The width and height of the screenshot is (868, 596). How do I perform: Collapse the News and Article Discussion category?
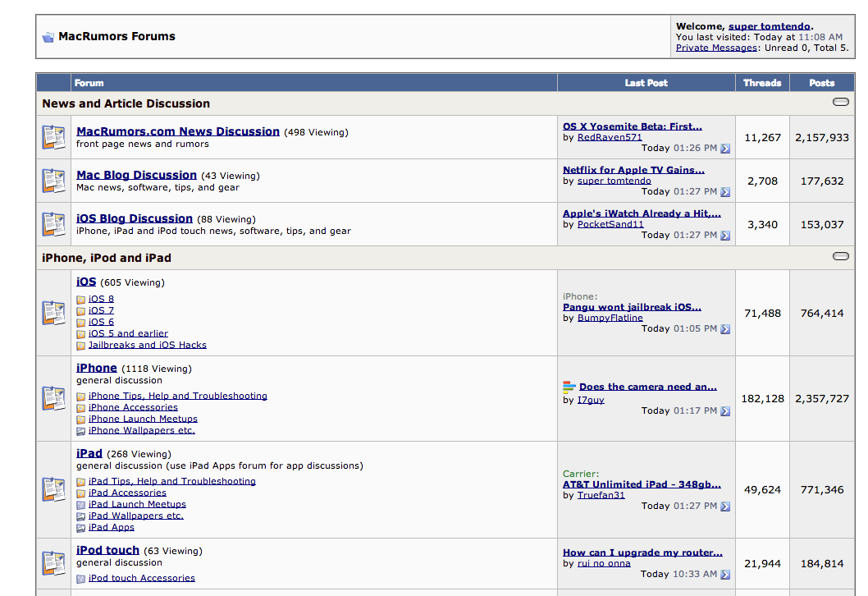pos(840,102)
